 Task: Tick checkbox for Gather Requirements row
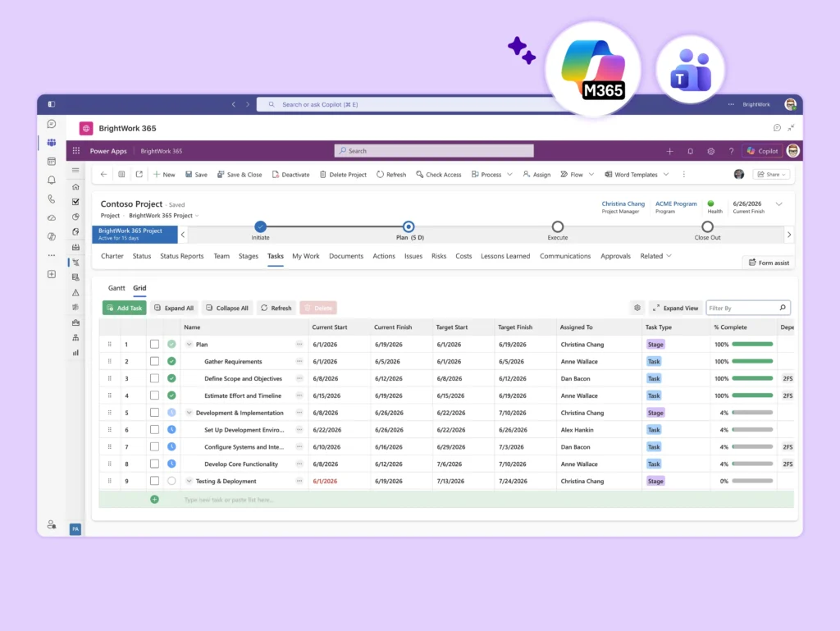154,362
